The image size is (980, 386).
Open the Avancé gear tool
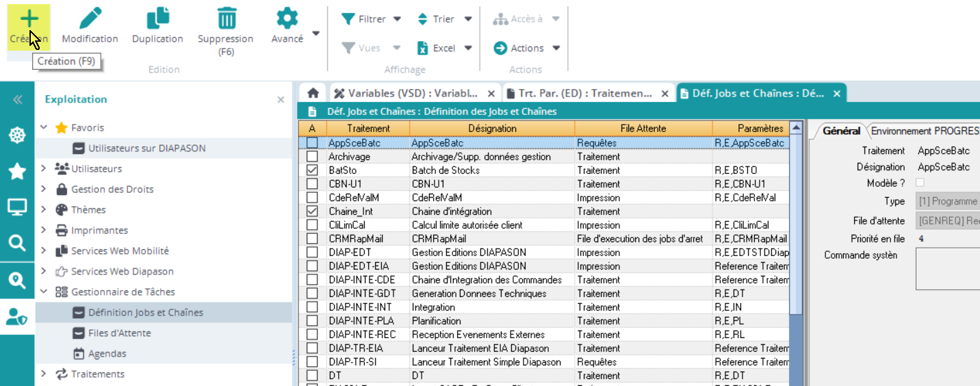(x=287, y=19)
